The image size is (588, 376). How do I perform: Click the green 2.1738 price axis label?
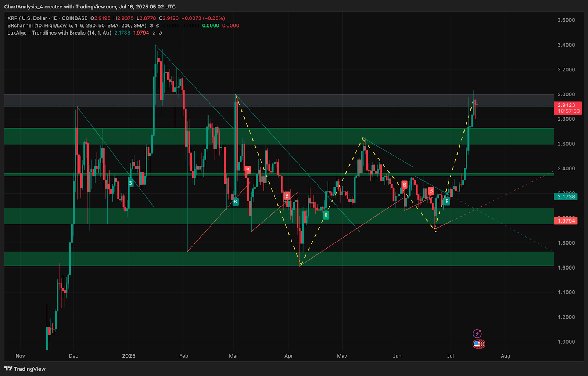[566, 197]
